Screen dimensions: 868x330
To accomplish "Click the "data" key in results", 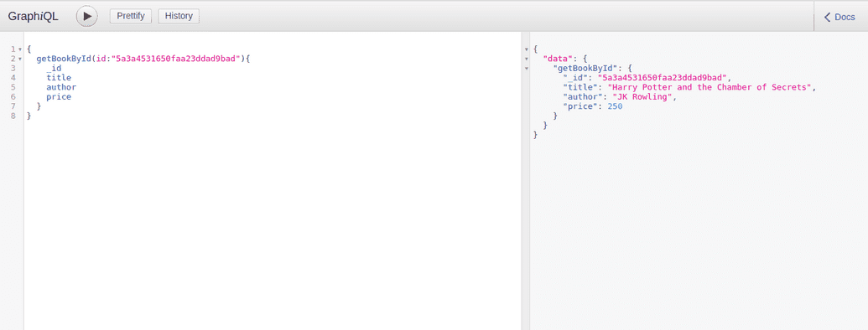I will [558, 59].
